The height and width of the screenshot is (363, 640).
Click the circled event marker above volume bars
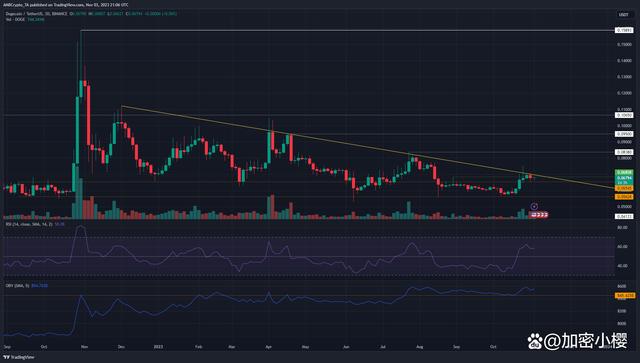tap(534, 206)
